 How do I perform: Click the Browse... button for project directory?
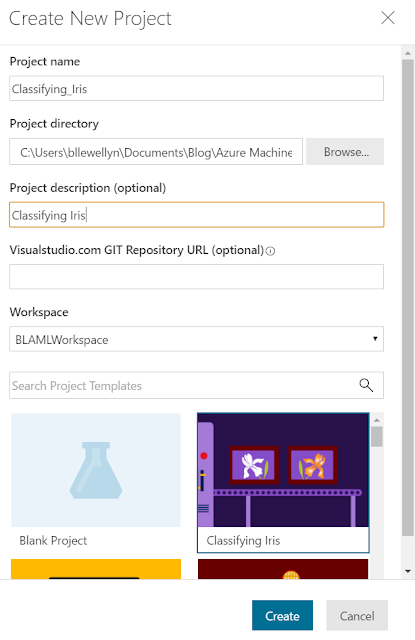pos(345,152)
